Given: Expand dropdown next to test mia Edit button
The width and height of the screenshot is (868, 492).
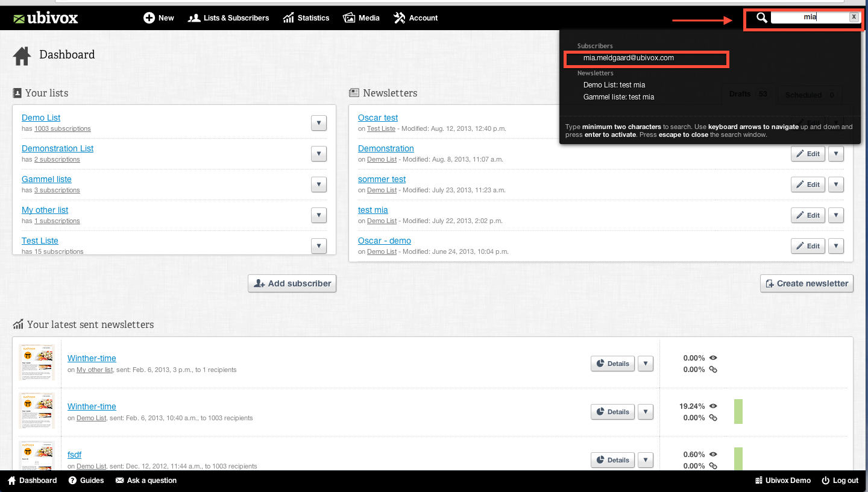Looking at the screenshot, I should pos(835,215).
